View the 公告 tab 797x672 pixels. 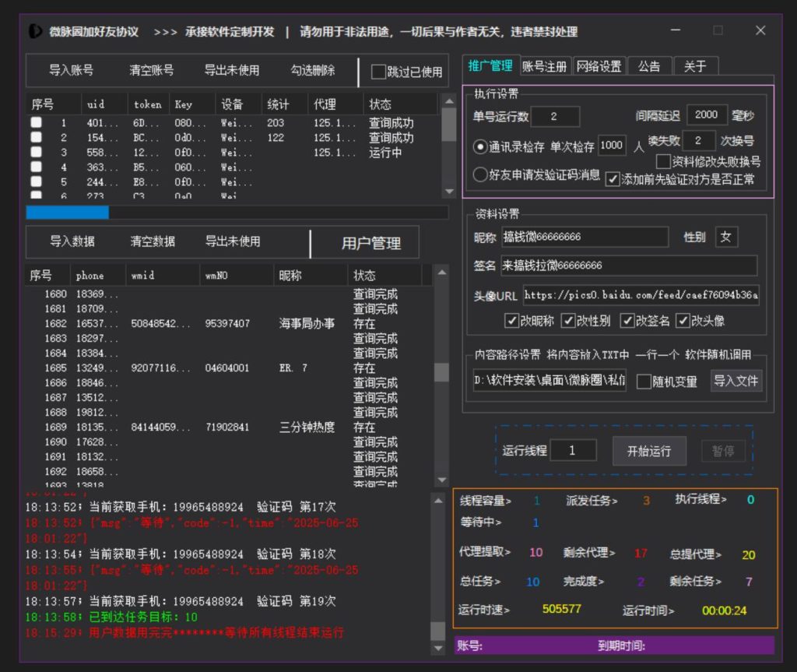point(650,66)
